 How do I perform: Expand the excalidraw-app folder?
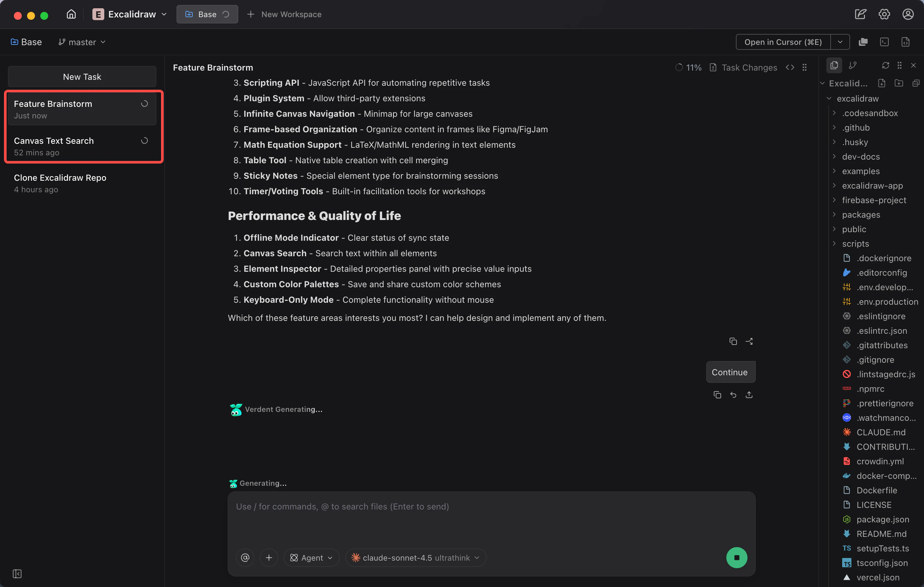(x=834, y=186)
